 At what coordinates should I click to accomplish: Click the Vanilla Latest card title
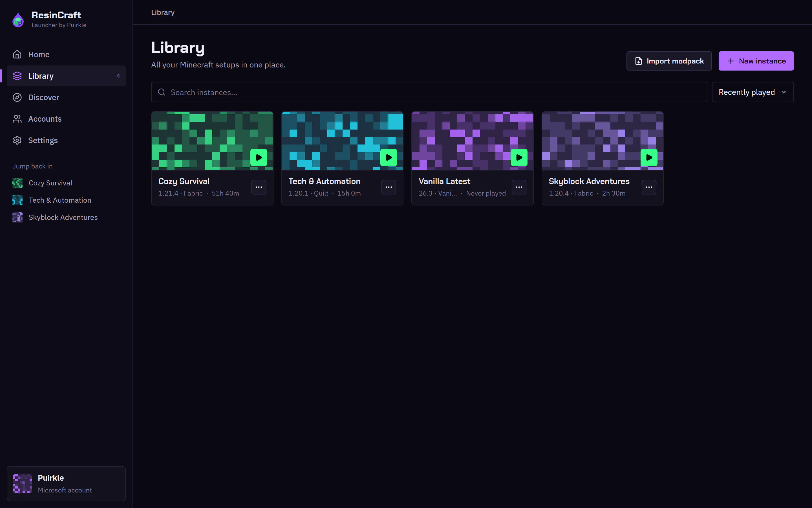tap(444, 181)
